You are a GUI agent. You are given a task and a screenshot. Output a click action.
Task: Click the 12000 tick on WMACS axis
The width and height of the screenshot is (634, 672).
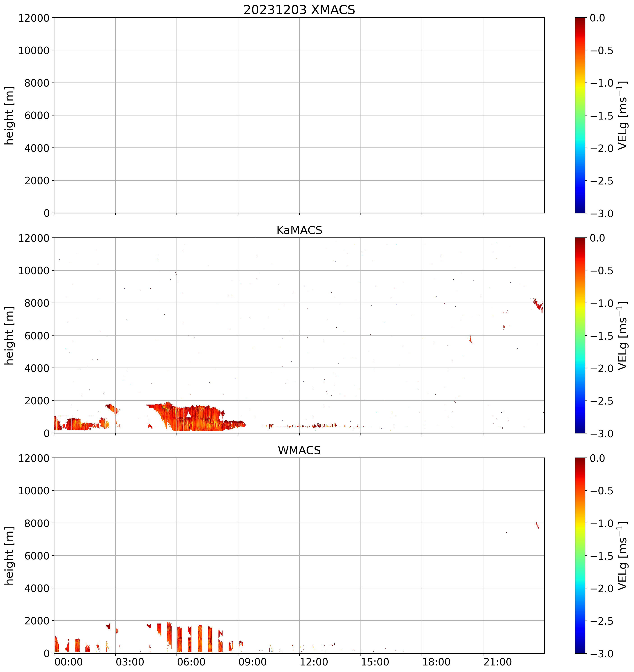(x=34, y=458)
